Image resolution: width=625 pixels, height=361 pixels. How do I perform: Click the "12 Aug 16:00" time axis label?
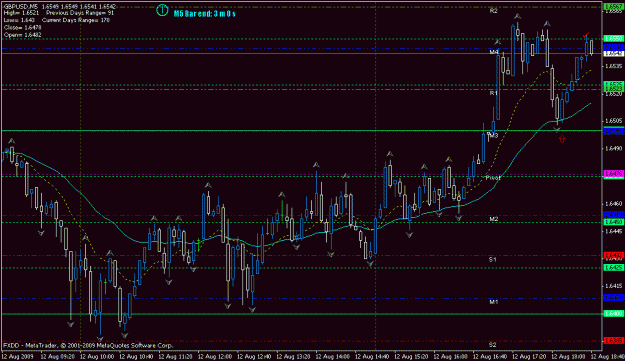[x=451, y=356]
